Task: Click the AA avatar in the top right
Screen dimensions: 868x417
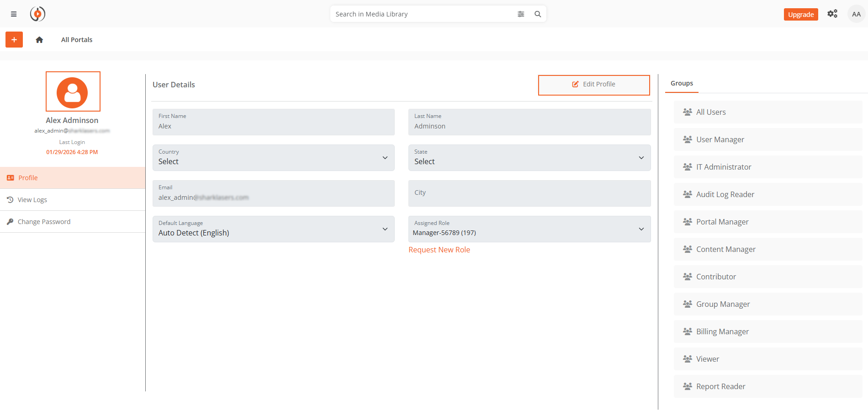Action: 855,14
